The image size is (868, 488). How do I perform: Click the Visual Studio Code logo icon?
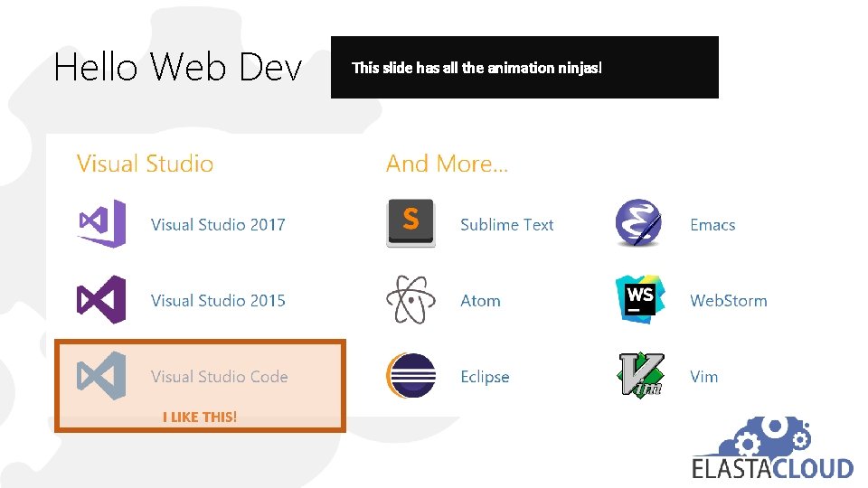click(101, 375)
